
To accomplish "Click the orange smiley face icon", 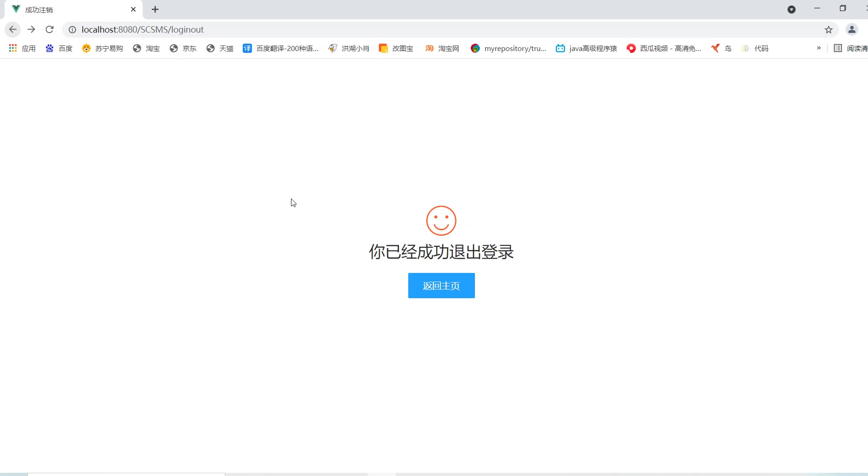I will coord(441,221).
